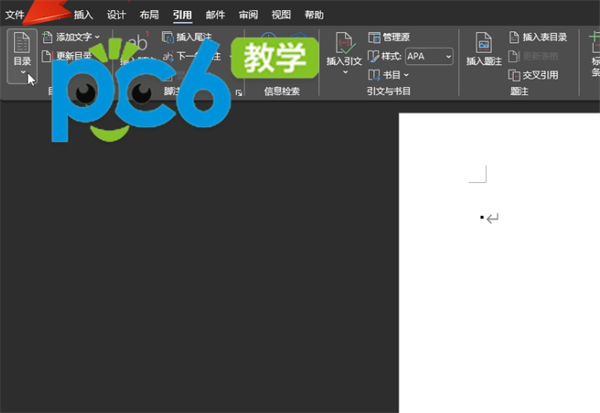Click the 更新目录 icon
600x413 pixels.
pyautogui.click(x=46, y=56)
